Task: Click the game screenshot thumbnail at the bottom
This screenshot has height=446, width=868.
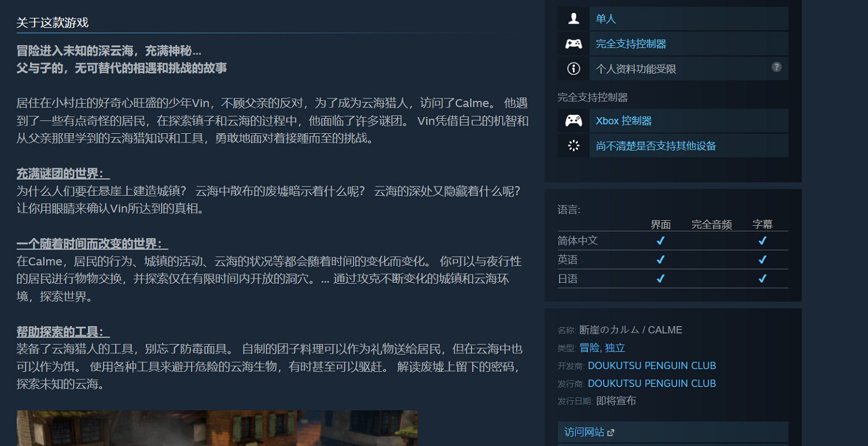Action: (217, 429)
